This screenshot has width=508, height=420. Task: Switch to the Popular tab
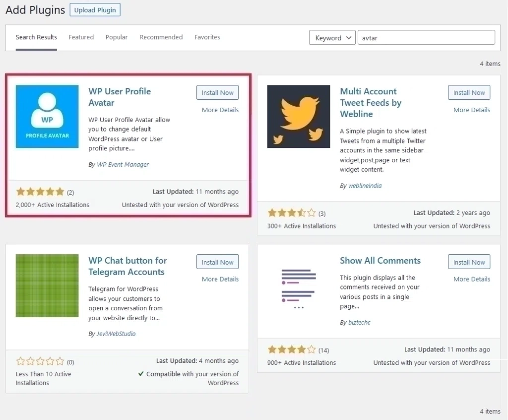pyautogui.click(x=116, y=37)
